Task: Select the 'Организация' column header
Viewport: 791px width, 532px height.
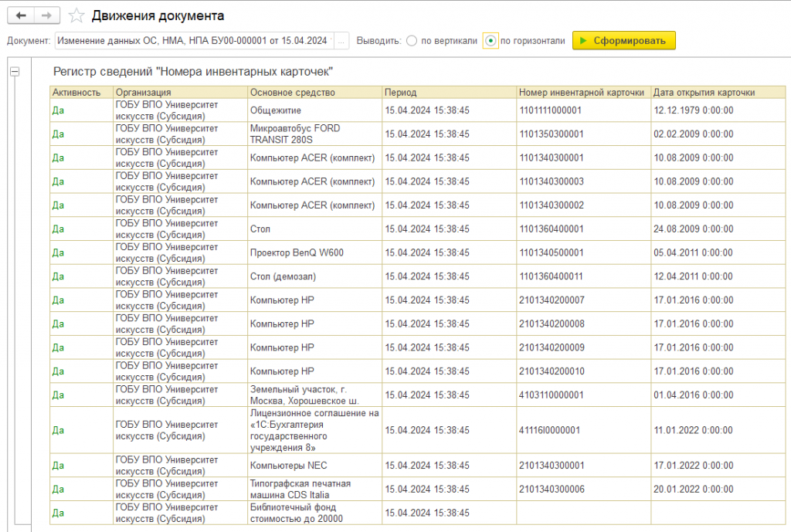Action: 180,93
